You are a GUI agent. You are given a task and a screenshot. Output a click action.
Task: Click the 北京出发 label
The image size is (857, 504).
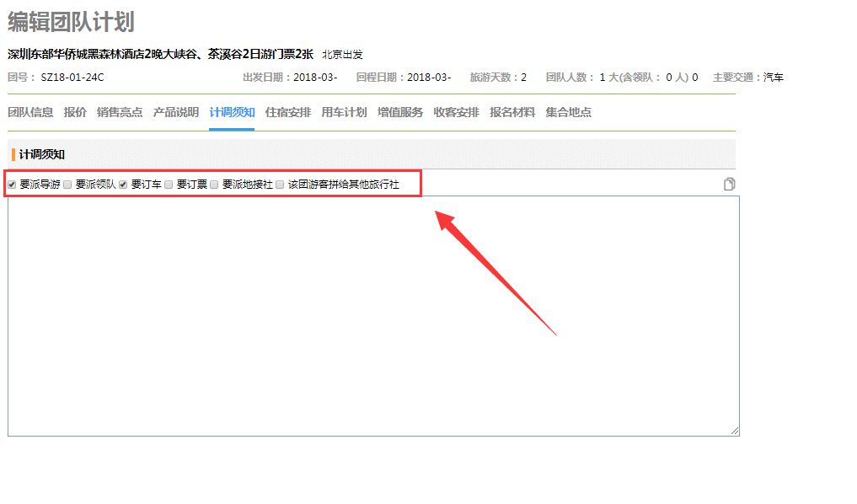point(342,55)
